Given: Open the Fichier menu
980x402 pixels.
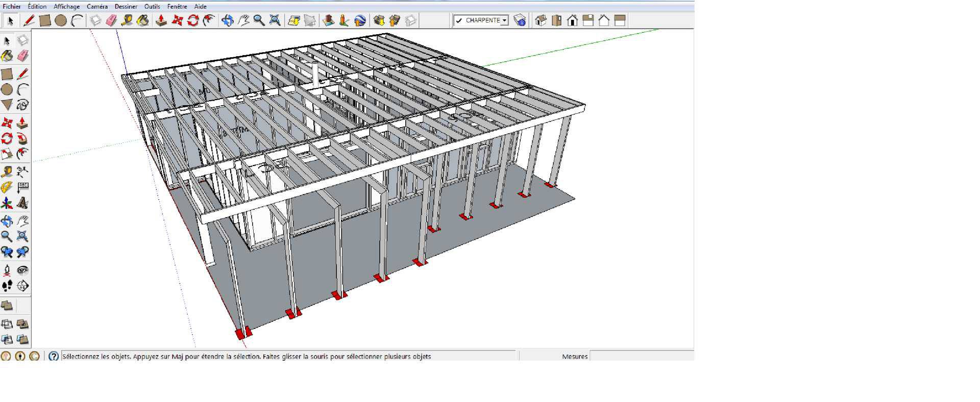Looking at the screenshot, I should tap(12, 7).
